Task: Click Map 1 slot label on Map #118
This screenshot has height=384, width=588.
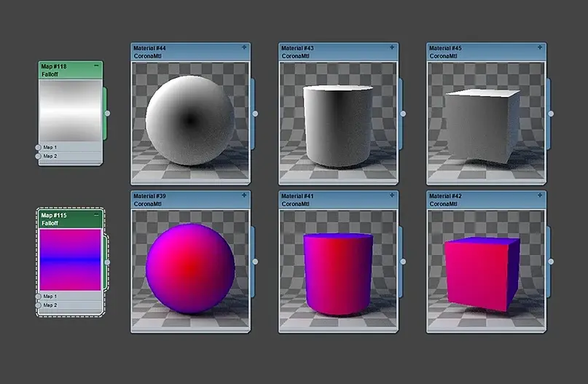Action: click(50, 147)
